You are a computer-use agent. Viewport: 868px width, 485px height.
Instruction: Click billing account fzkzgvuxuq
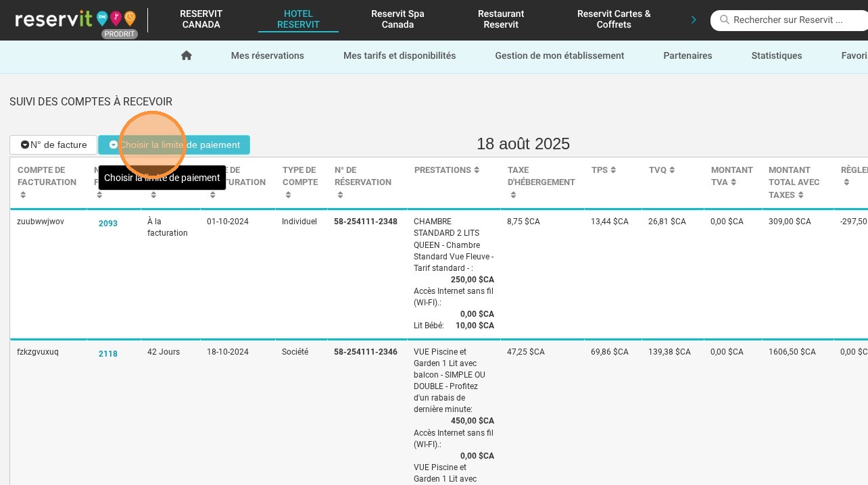pos(38,352)
